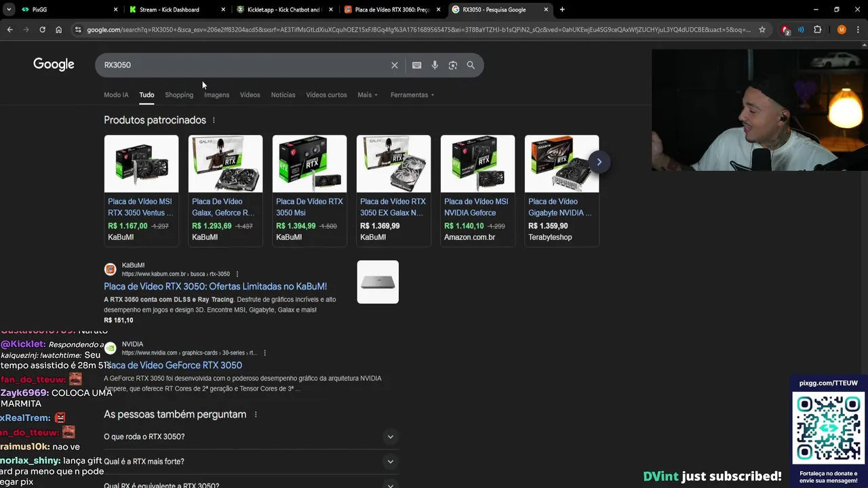
Task: Reload the page
Action: point(42,30)
